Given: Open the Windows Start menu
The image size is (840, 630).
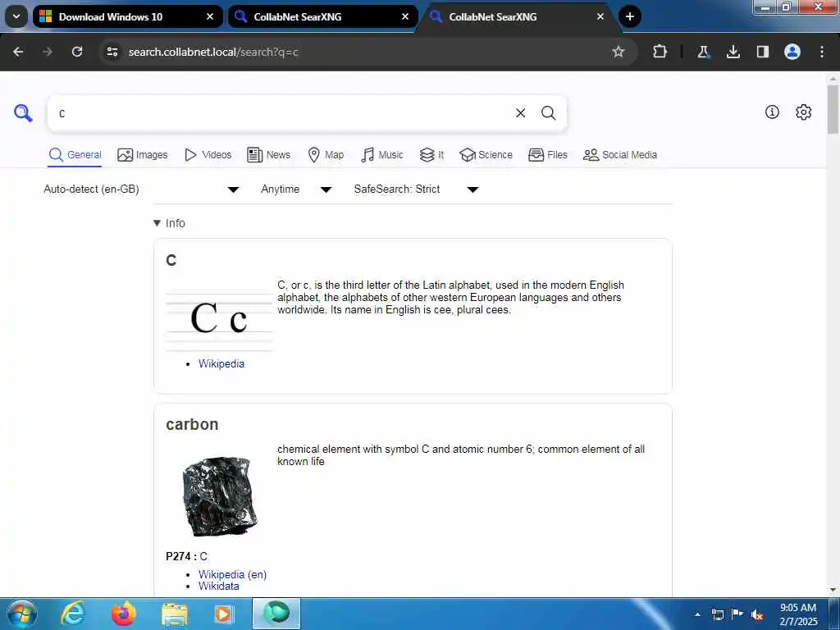Looking at the screenshot, I should 22,614.
